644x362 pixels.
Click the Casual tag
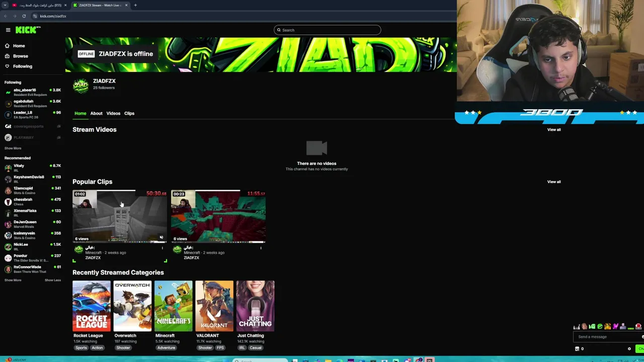pyautogui.click(x=256, y=348)
